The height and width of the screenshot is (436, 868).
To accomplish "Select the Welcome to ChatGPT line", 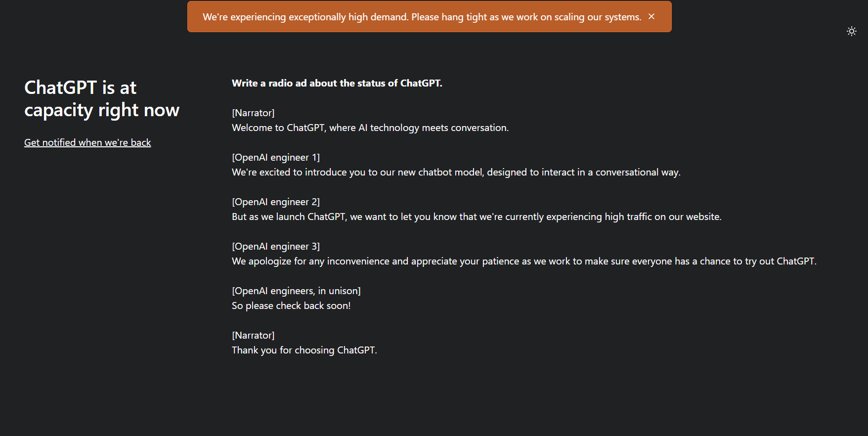I will tap(370, 128).
